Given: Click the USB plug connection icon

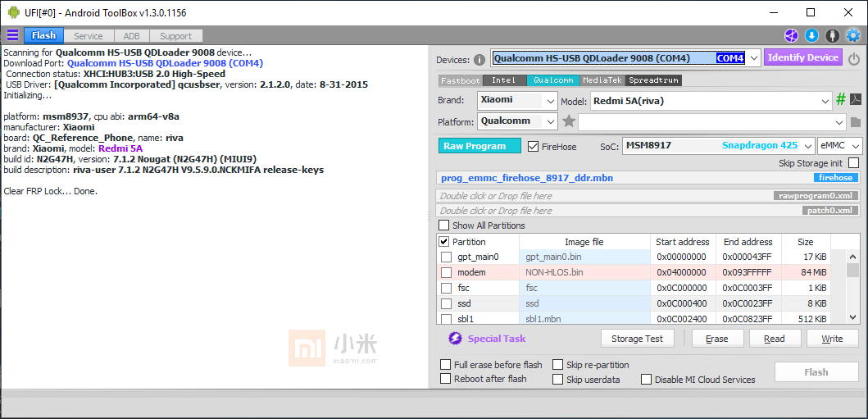Looking at the screenshot, I should (832, 36).
